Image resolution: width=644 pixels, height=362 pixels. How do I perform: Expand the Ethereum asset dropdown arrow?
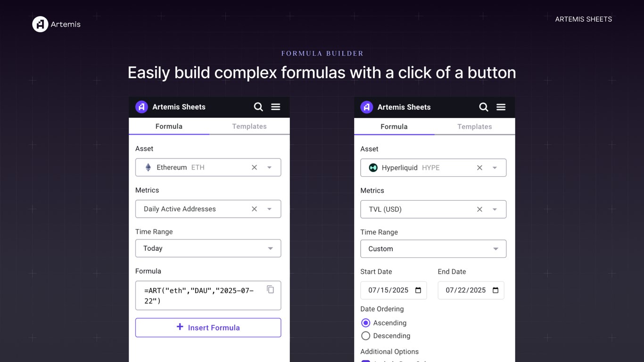click(270, 167)
